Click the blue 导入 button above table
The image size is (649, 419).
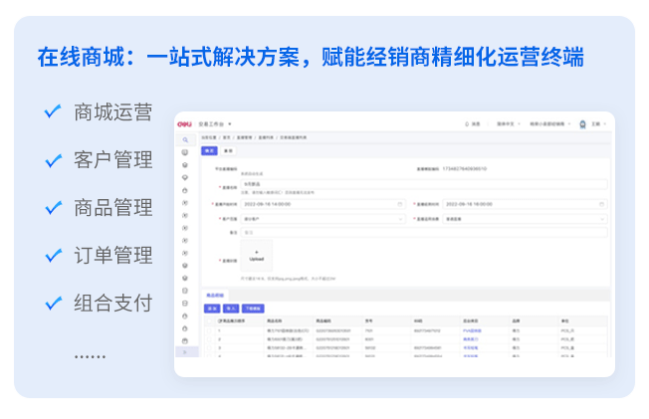point(230,309)
